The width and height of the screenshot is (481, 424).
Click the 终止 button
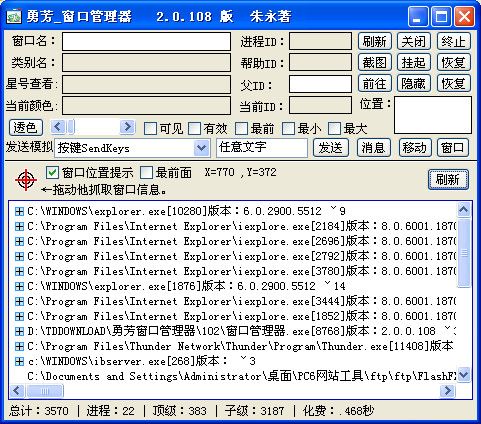453,41
